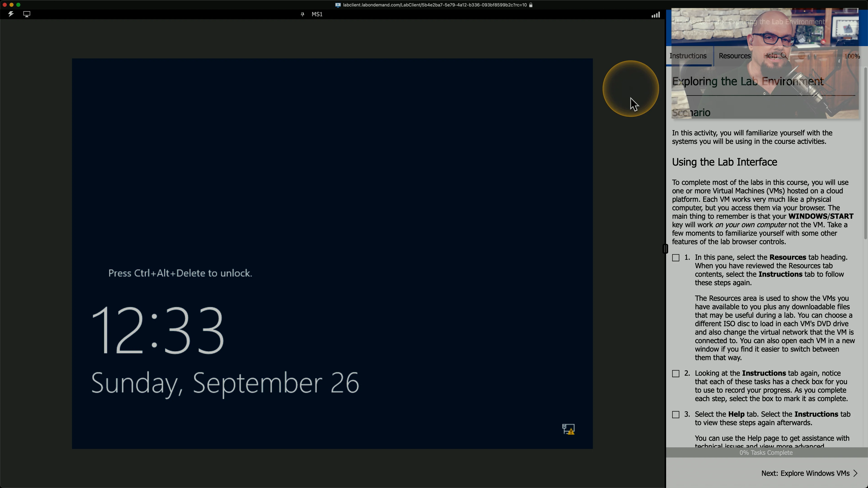Open the monitor Display menu icon
868x488 pixels.
tap(27, 14)
